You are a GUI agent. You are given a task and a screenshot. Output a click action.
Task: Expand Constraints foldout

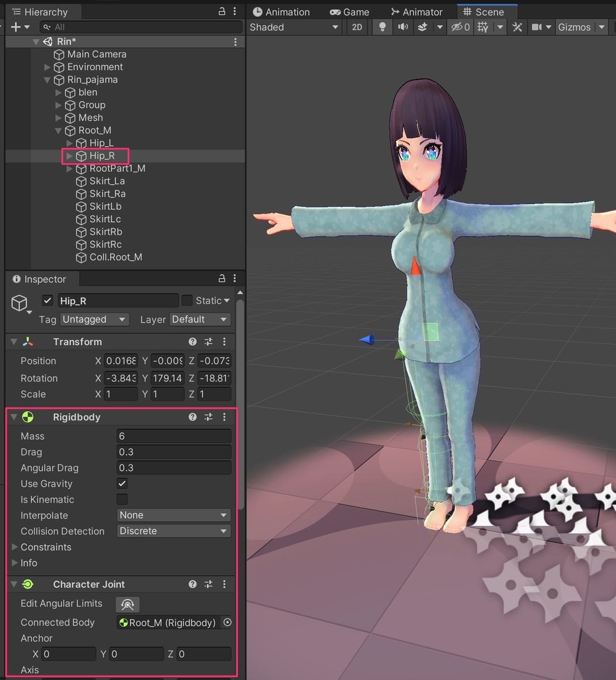tap(15, 547)
